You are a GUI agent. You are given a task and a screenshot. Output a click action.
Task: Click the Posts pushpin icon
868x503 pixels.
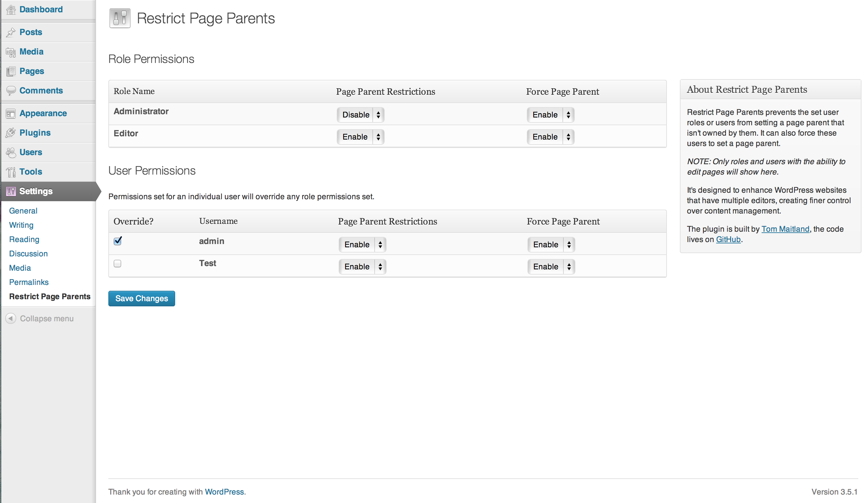point(11,32)
